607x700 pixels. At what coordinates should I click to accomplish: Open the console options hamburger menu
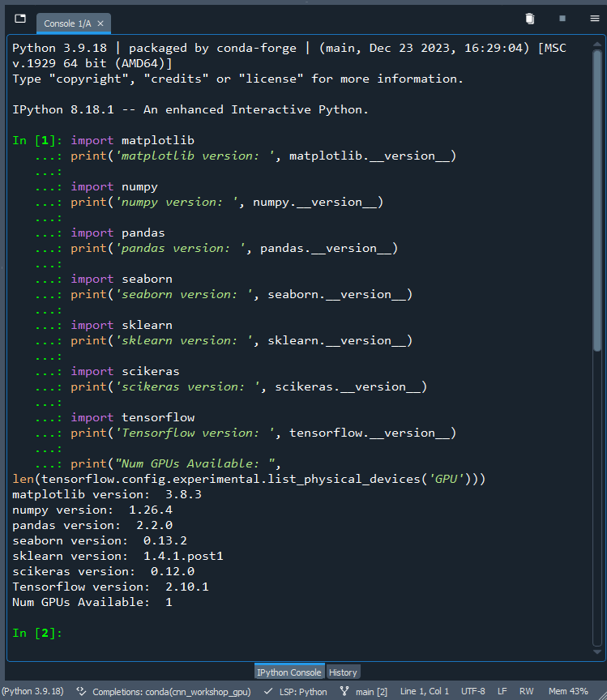click(595, 19)
